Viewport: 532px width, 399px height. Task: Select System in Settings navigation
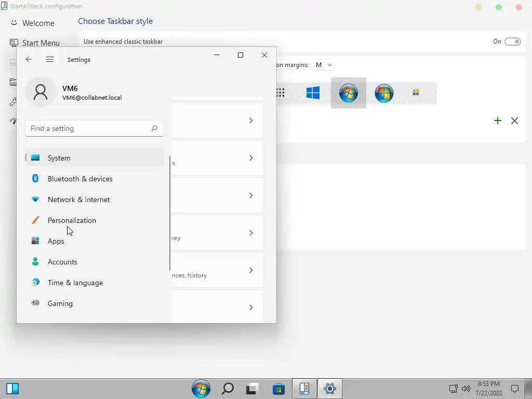tap(95, 158)
